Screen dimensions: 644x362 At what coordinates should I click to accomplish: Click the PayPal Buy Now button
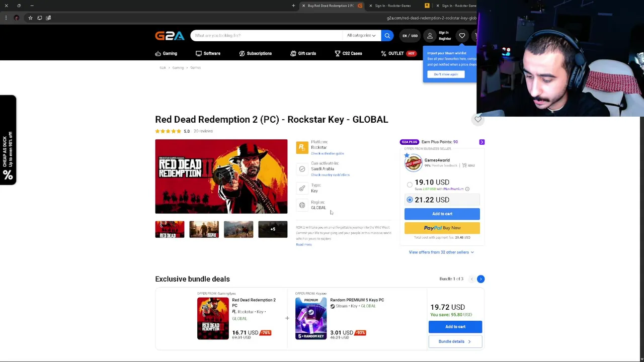coord(442,228)
